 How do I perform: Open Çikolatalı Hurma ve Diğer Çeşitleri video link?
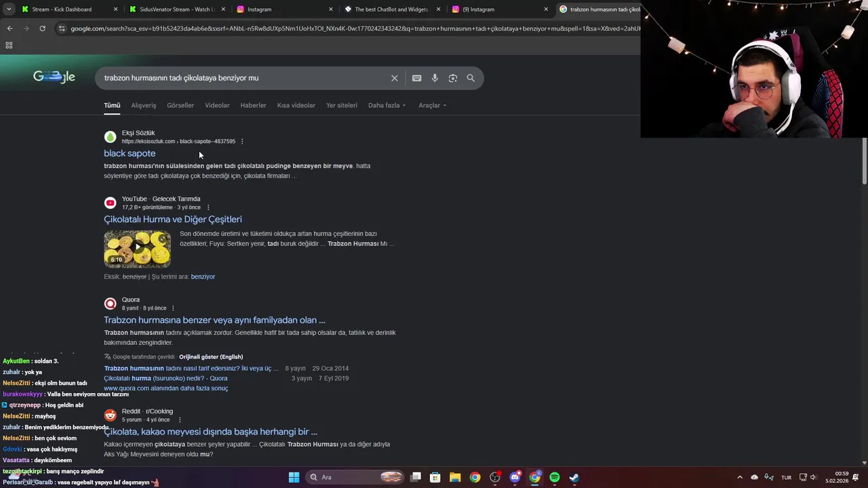click(173, 219)
